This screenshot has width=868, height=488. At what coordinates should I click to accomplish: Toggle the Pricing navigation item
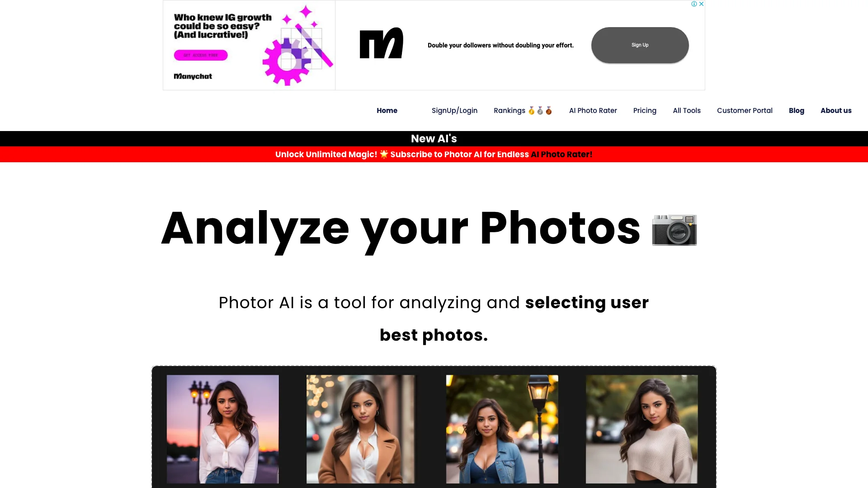pos(645,110)
